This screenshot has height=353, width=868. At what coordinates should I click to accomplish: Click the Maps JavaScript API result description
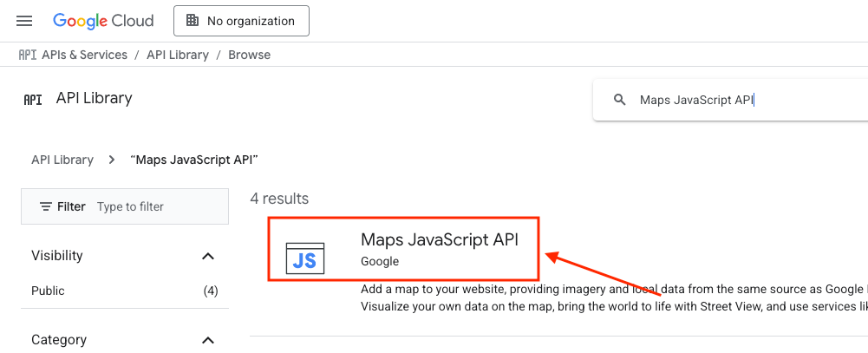pyautogui.click(x=607, y=297)
